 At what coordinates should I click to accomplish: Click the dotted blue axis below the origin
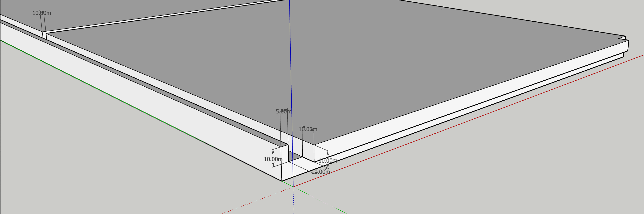[294, 203]
